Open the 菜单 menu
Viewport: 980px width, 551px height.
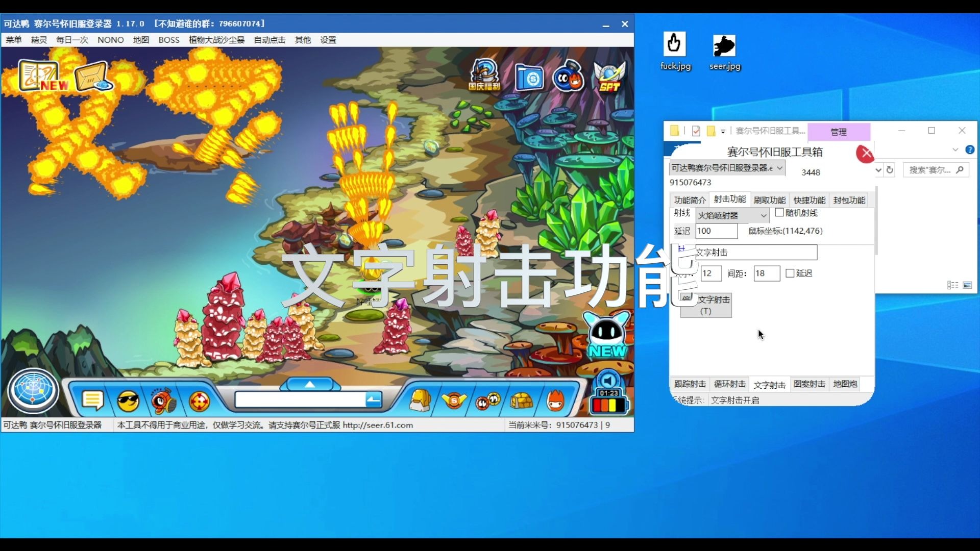point(14,40)
